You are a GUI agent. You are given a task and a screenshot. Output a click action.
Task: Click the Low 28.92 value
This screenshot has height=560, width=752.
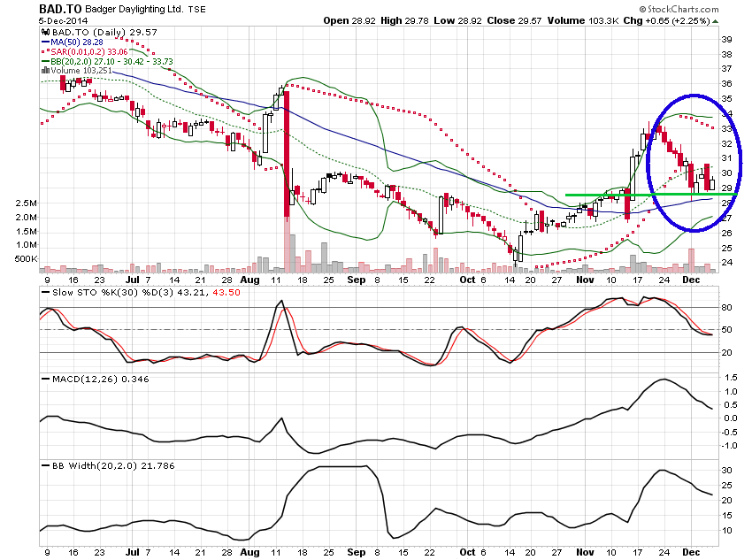(x=457, y=20)
